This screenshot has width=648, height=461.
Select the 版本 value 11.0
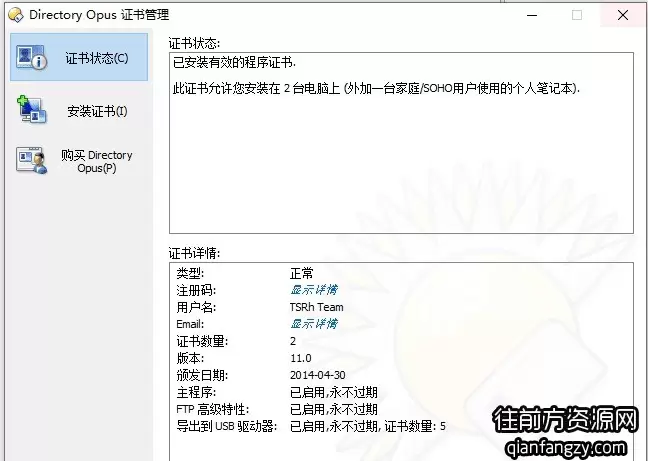(301, 358)
